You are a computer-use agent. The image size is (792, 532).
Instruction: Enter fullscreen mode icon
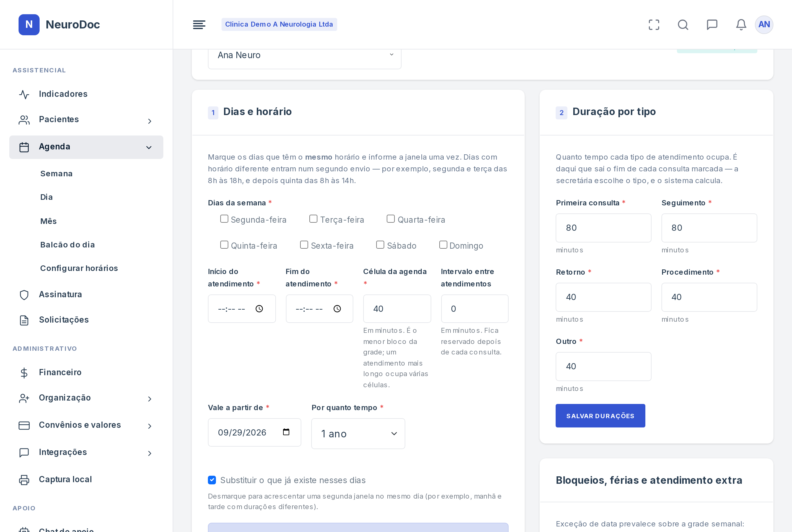point(654,24)
